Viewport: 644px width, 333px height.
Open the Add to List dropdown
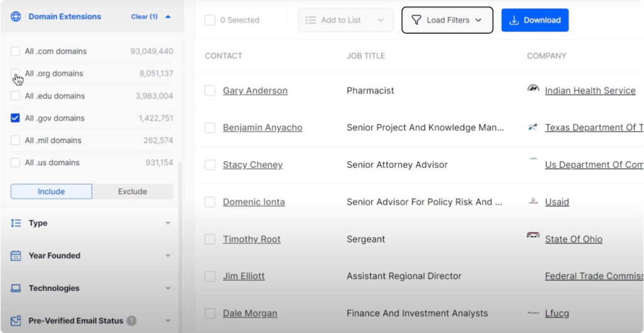345,20
